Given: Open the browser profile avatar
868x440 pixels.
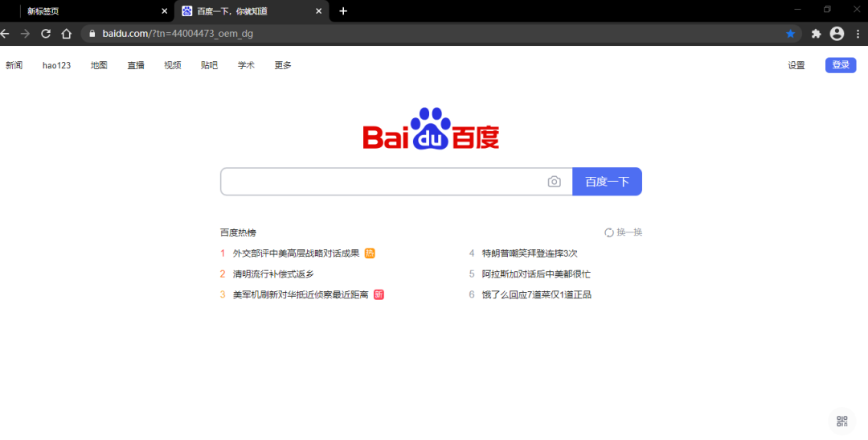Looking at the screenshot, I should click(x=837, y=34).
